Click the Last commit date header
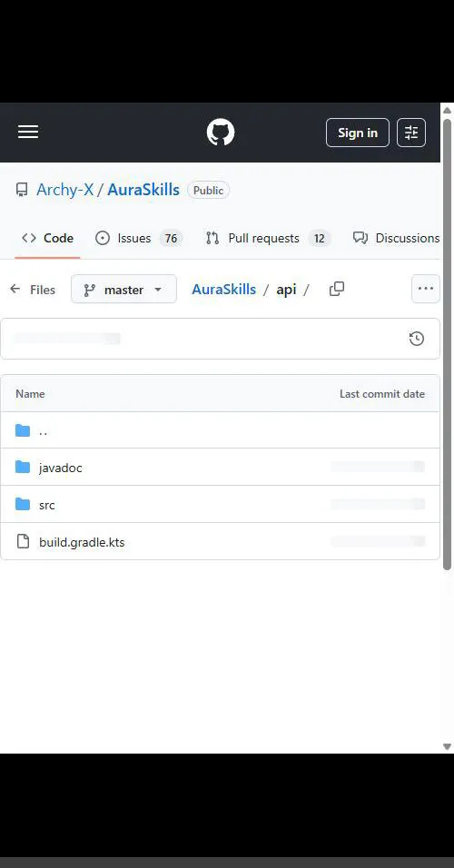Image resolution: width=454 pixels, height=868 pixels. click(x=382, y=394)
